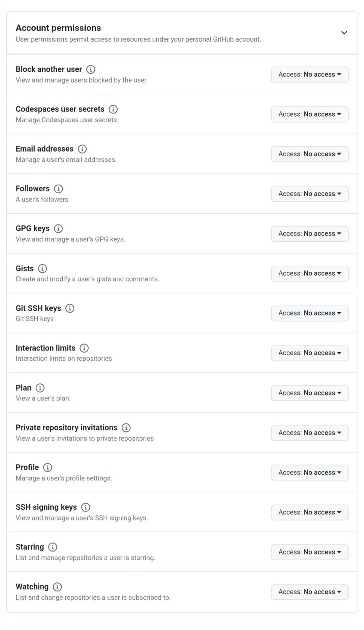364x630 pixels.
Task: Click info icon for Private repository invitations
Action: point(126,428)
